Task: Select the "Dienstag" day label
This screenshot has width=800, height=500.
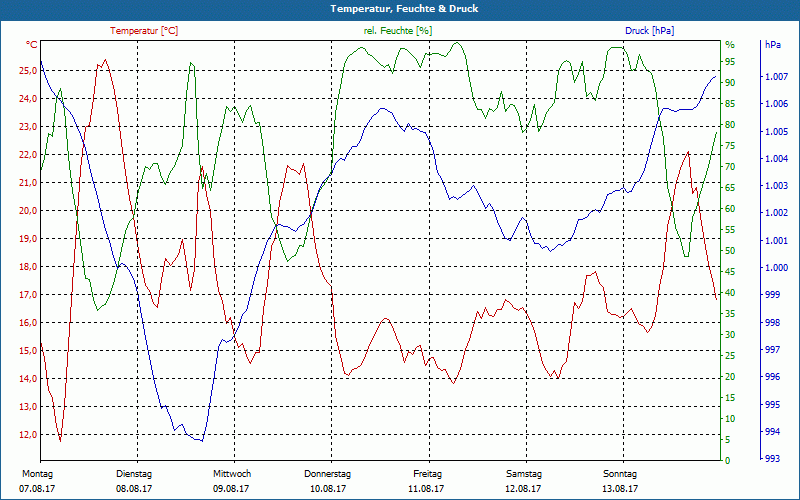Action: (134, 474)
